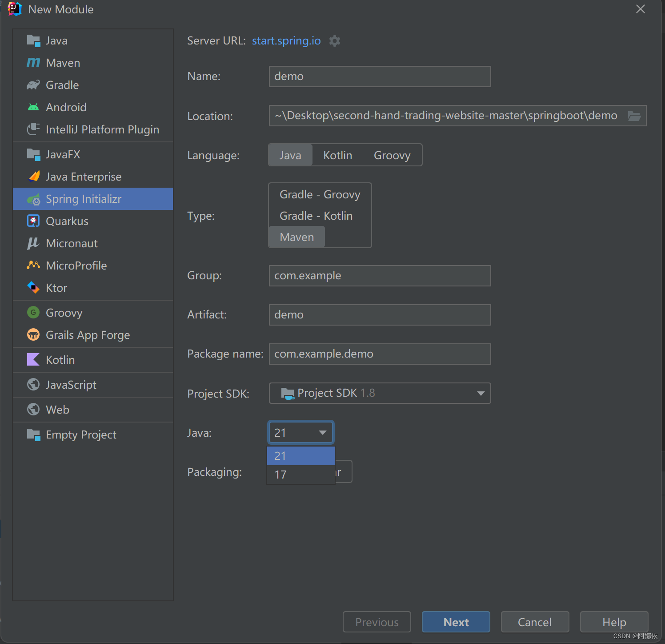This screenshot has width=665, height=644.
Task: Click the Android robot icon
Action: click(33, 107)
